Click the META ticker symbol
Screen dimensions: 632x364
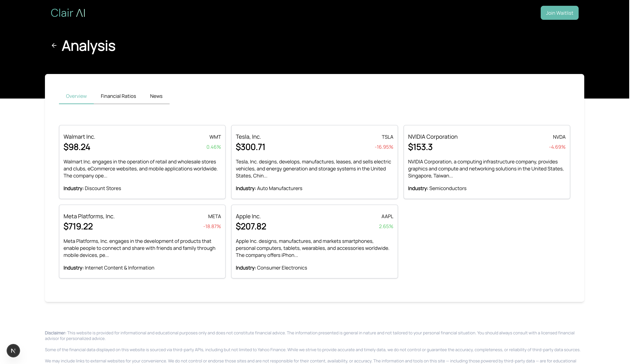[x=214, y=217]
